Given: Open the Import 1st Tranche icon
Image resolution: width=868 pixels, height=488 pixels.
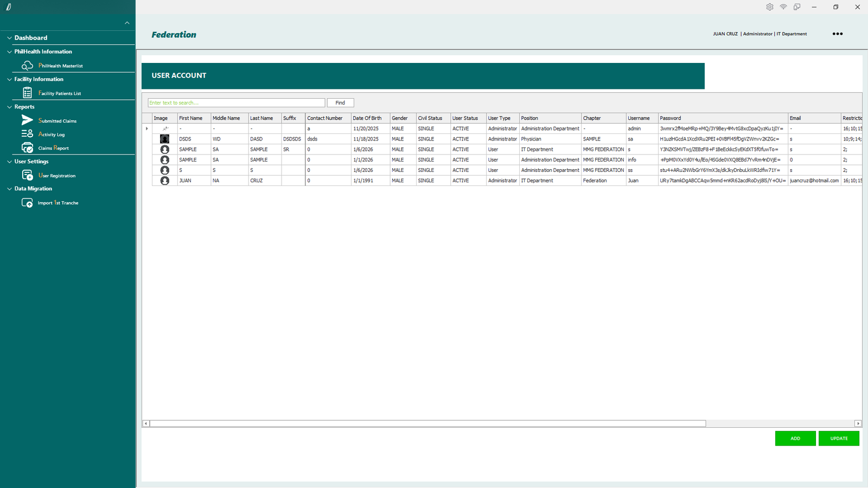Looking at the screenshot, I should click(x=27, y=203).
